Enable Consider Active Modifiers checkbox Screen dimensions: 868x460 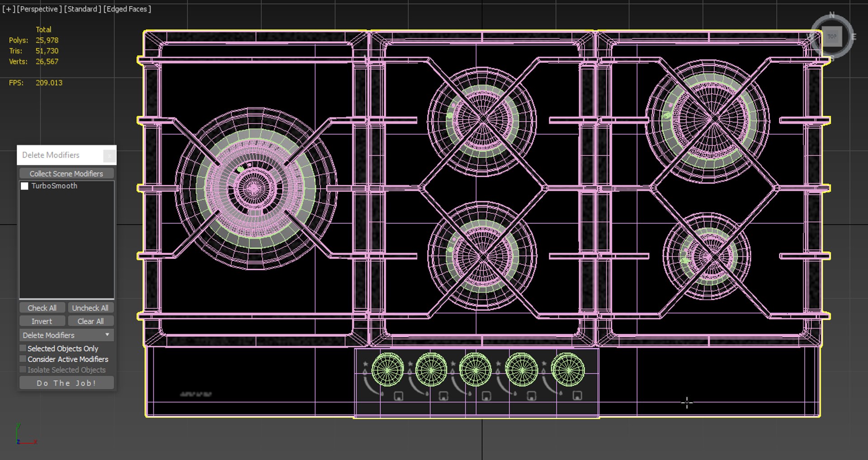click(x=23, y=359)
